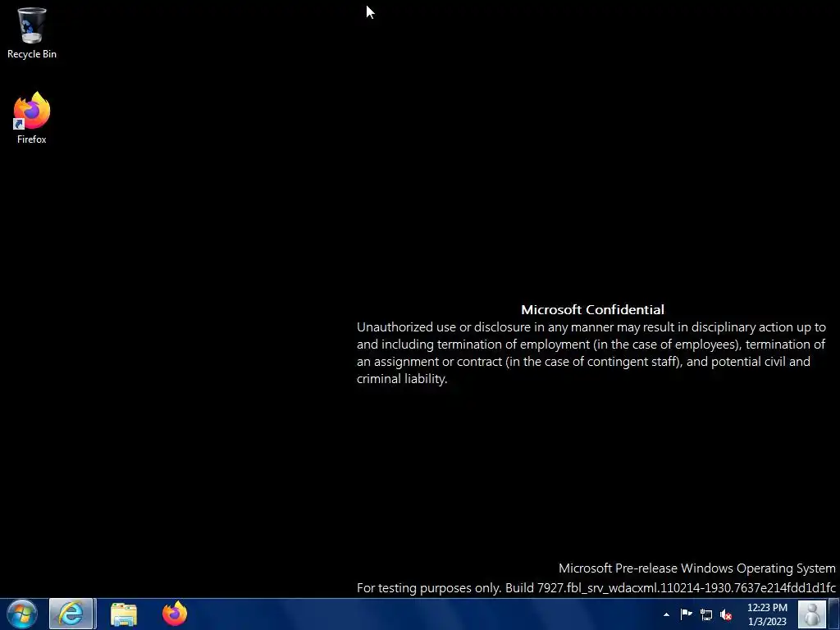Open the Windows Start menu orb
The height and width of the screenshot is (630, 840).
tap(22, 614)
